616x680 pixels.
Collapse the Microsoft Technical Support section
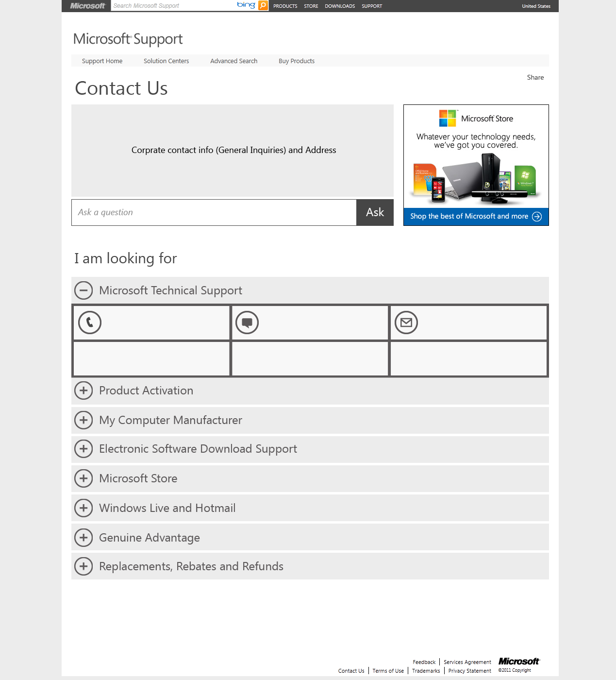[x=83, y=290]
